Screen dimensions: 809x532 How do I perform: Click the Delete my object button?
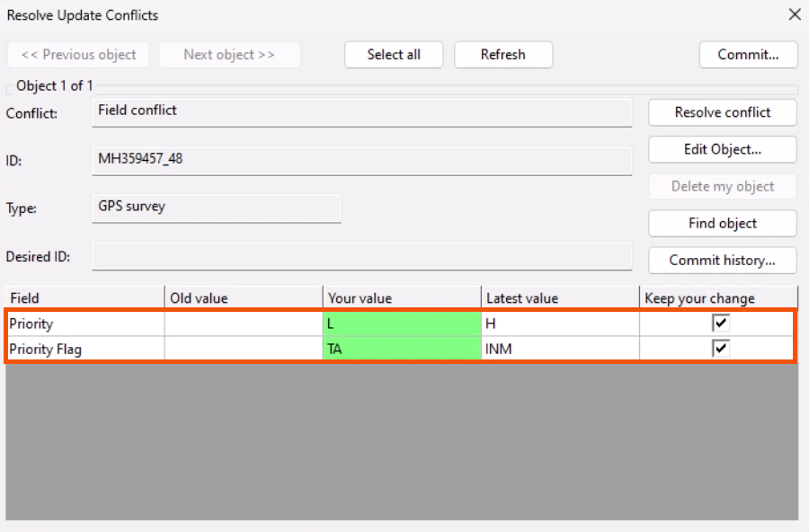[x=722, y=186]
